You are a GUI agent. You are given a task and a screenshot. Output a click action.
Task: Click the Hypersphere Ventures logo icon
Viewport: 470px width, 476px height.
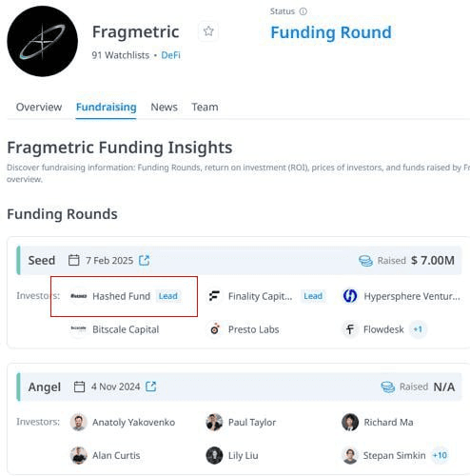click(x=350, y=296)
